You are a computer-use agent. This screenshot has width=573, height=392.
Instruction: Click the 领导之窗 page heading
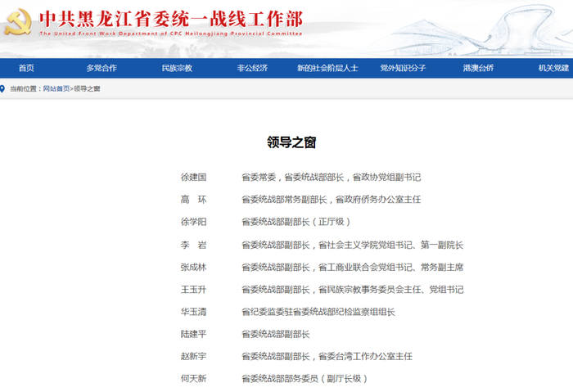pyautogui.click(x=291, y=142)
